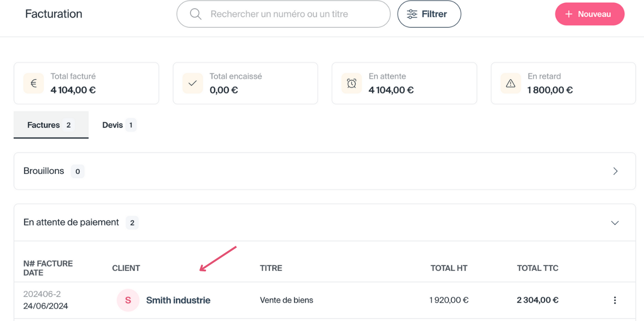Collapse the En attente de paiement section

[615, 223]
